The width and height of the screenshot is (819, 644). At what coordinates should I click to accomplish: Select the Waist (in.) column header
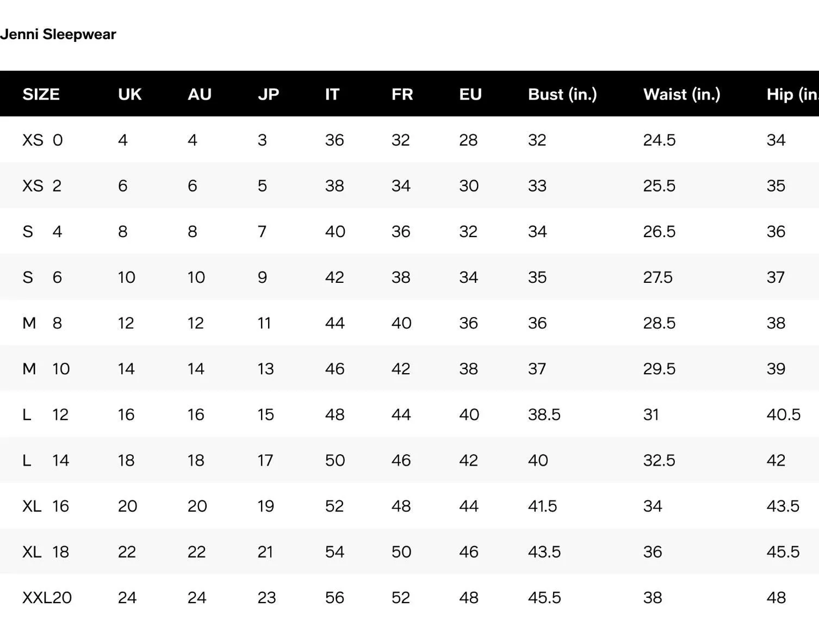[681, 94]
